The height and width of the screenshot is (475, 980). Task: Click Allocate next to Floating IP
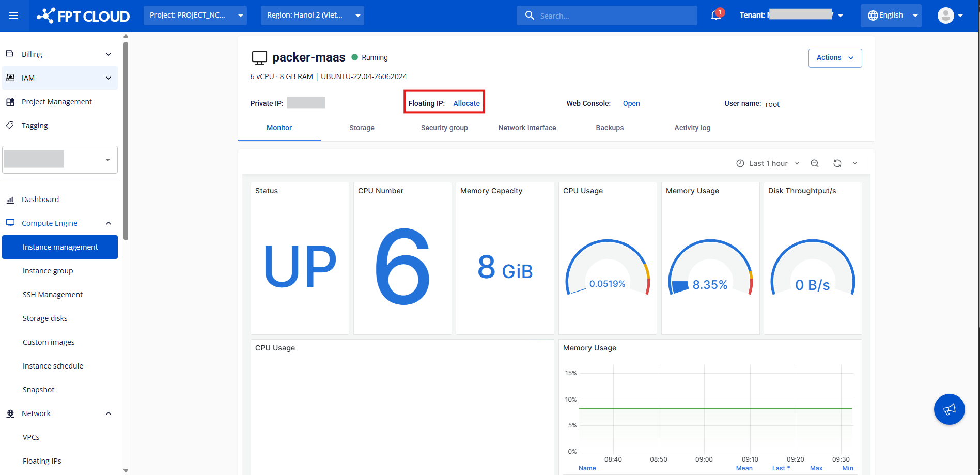pos(466,103)
